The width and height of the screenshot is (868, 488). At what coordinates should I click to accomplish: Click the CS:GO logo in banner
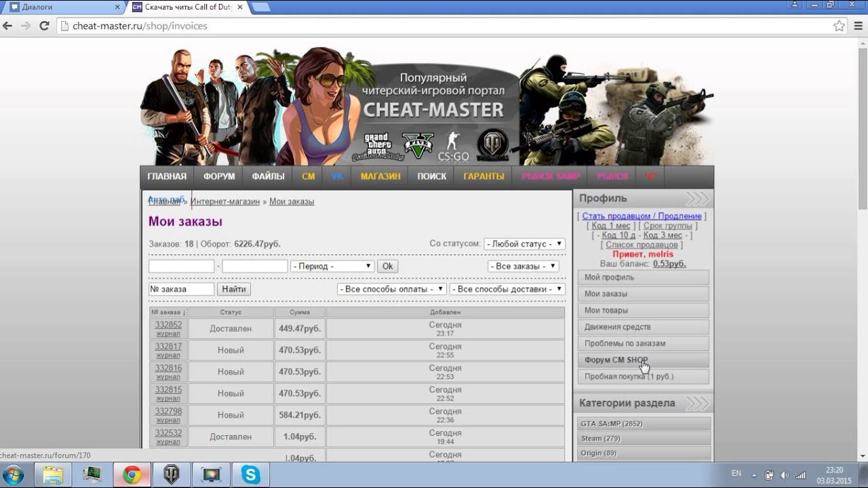(453, 146)
